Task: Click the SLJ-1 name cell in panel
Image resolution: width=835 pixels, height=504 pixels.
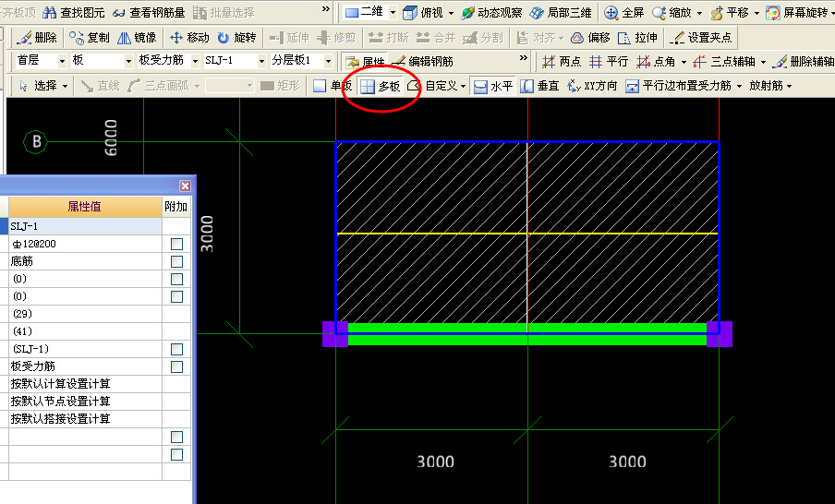Action: pos(85,226)
